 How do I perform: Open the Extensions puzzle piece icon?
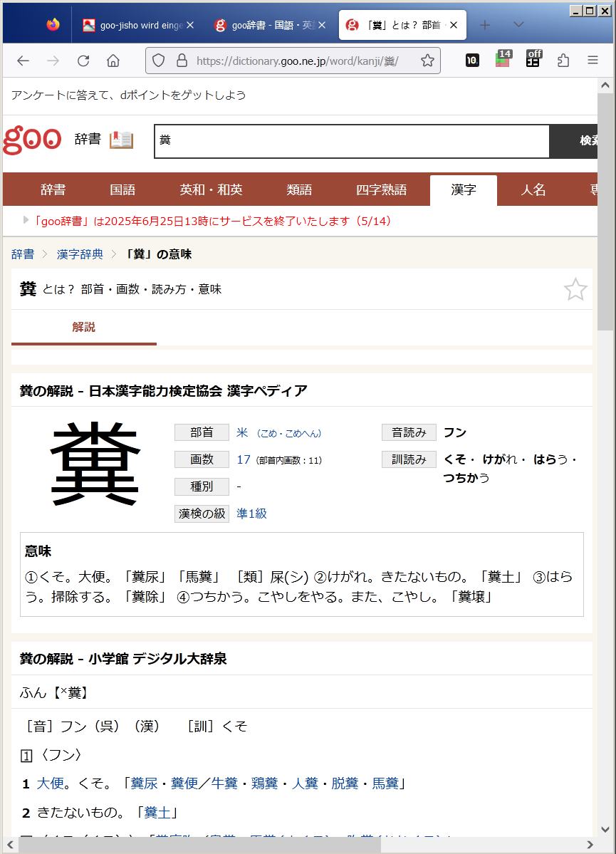563,61
